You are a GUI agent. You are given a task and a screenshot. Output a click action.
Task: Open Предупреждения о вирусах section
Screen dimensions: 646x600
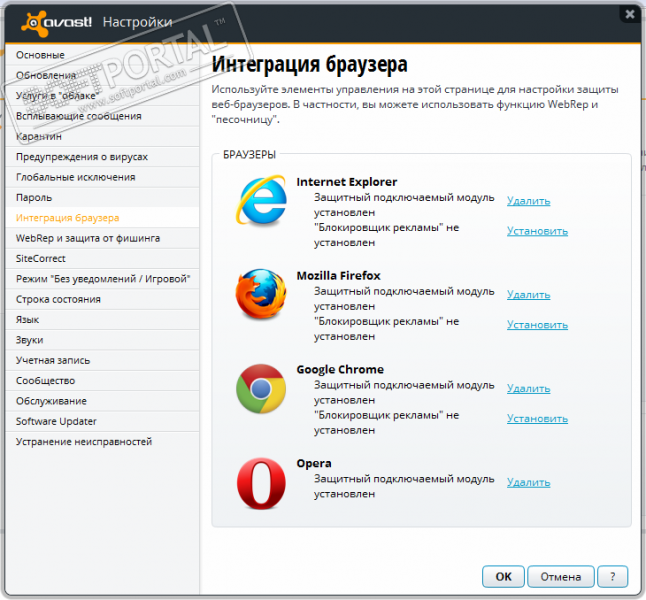point(102,157)
